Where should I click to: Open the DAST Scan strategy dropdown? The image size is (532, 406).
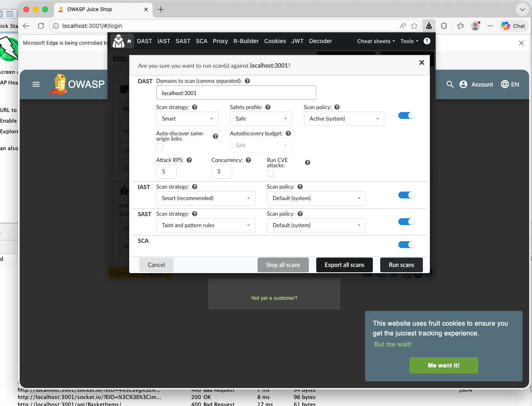coord(187,119)
